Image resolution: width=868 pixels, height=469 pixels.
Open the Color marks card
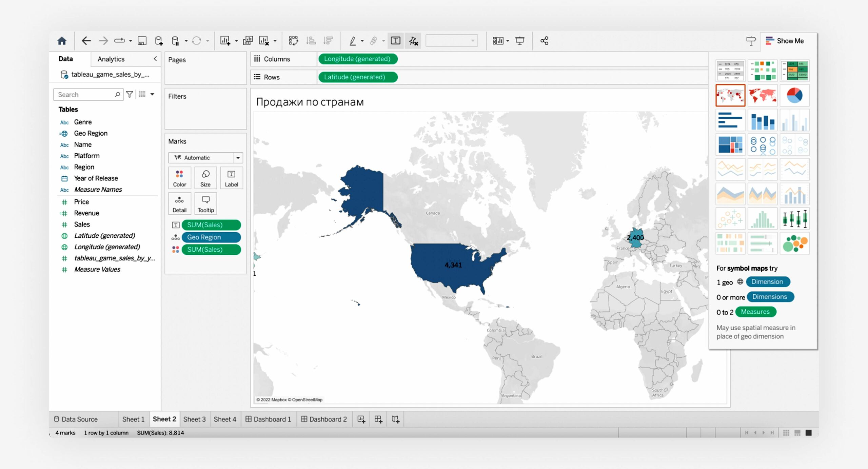pos(179,178)
